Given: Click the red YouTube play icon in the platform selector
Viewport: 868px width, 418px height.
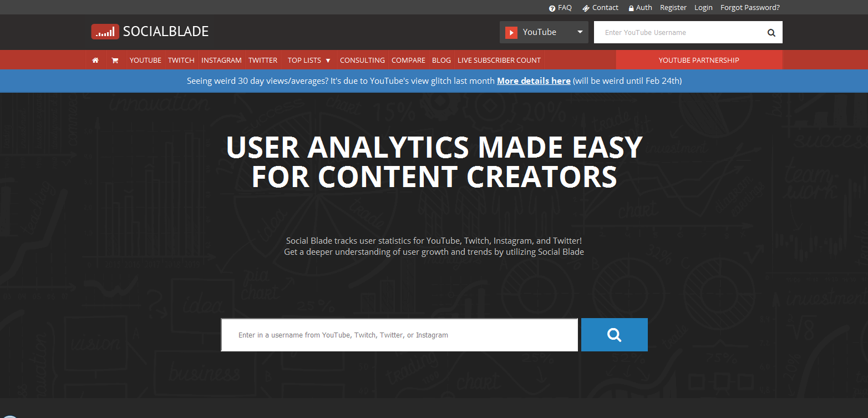Looking at the screenshot, I should click(x=511, y=32).
